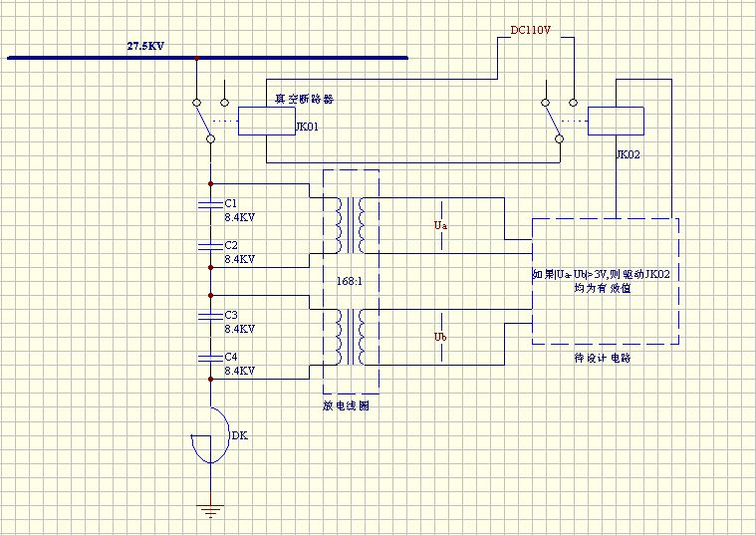Click the Ua voltage label
The image size is (756, 535).
(440, 225)
